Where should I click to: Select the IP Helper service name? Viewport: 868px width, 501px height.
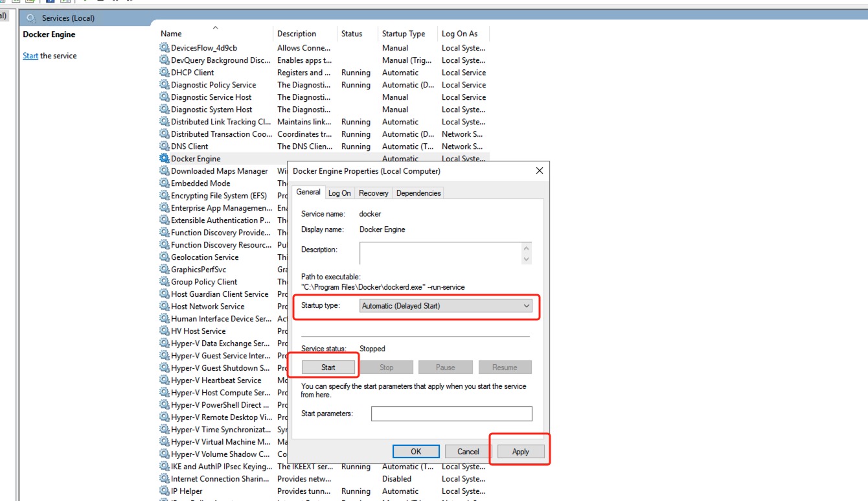click(x=187, y=491)
